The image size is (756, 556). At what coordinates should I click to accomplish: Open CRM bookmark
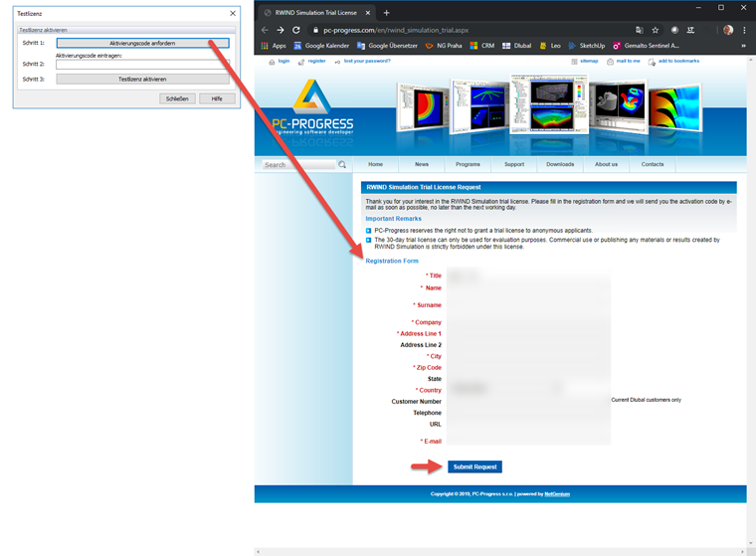482,46
